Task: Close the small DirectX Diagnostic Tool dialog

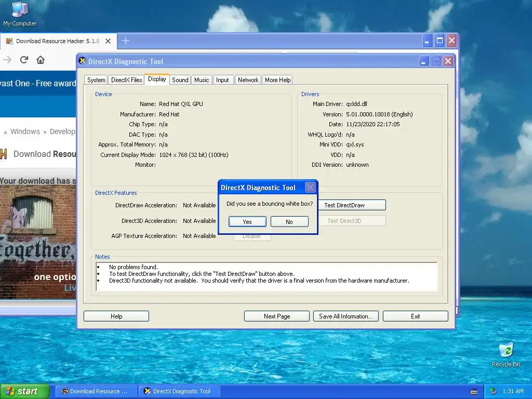Action: click(310, 187)
